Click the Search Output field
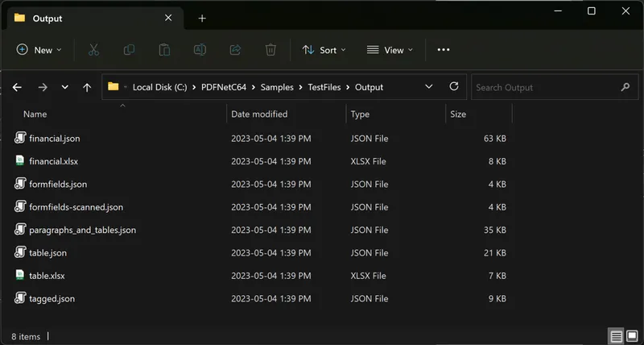The width and height of the screenshot is (644, 345). tap(544, 87)
